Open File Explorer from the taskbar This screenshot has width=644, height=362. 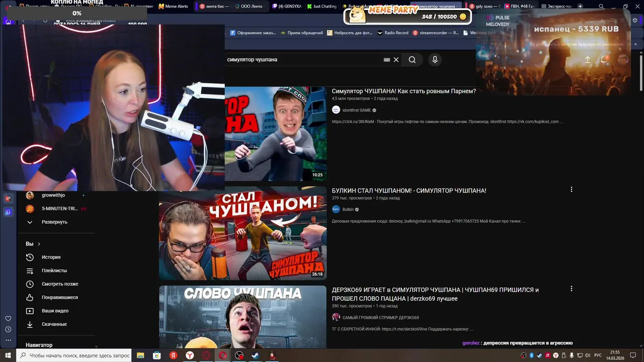pos(140,355)
